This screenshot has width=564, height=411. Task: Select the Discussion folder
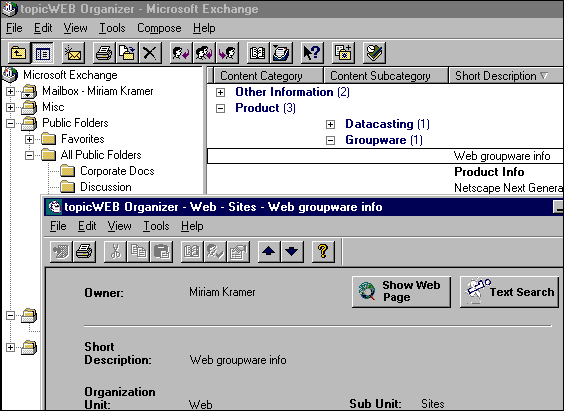point(106,187)
